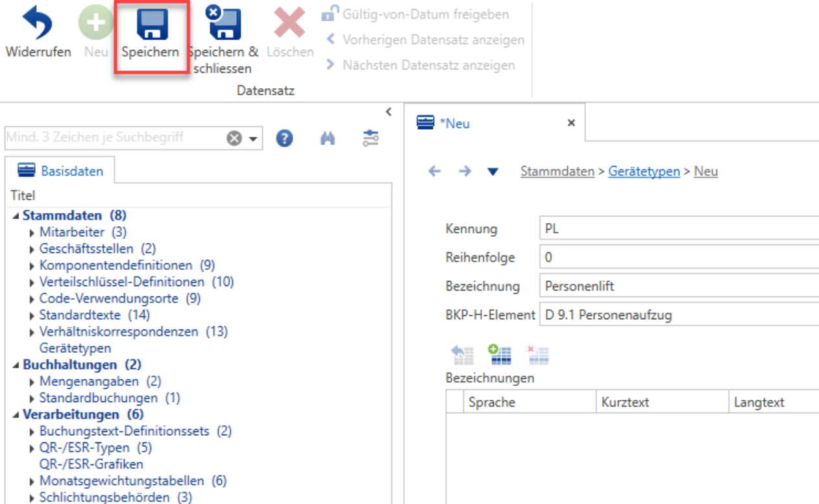
Task: Select Gerätetypen in the tree
Action: click(x=75, y=348)
